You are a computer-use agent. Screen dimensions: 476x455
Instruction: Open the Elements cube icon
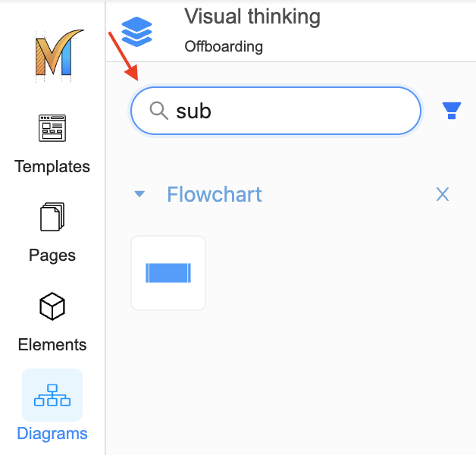[52, 307]
